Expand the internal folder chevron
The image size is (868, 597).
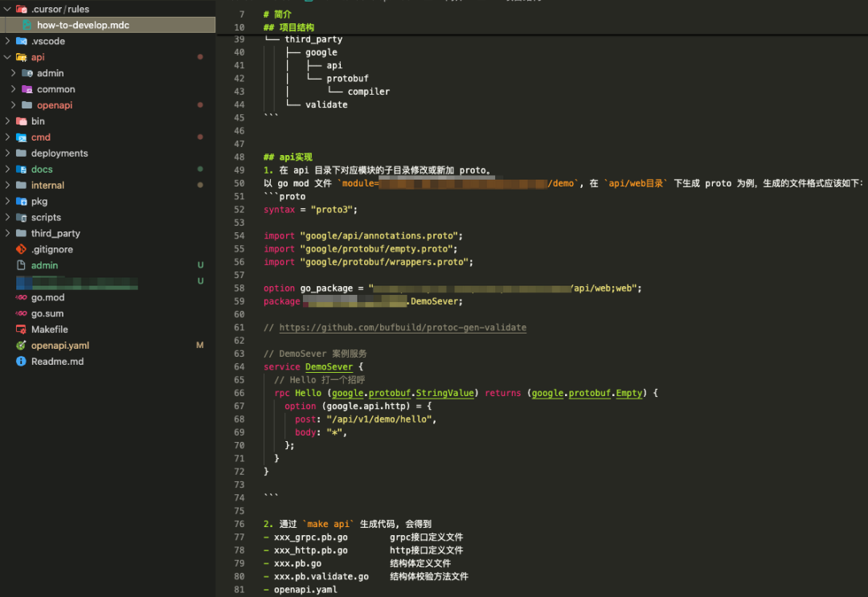pos(7,186)
